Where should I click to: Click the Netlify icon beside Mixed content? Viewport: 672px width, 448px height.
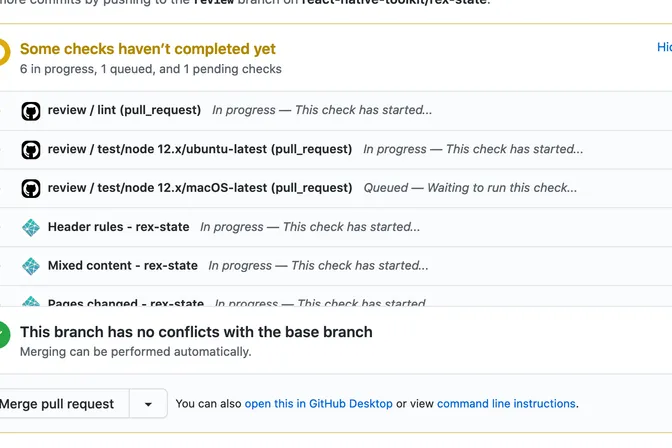(31, 266)
